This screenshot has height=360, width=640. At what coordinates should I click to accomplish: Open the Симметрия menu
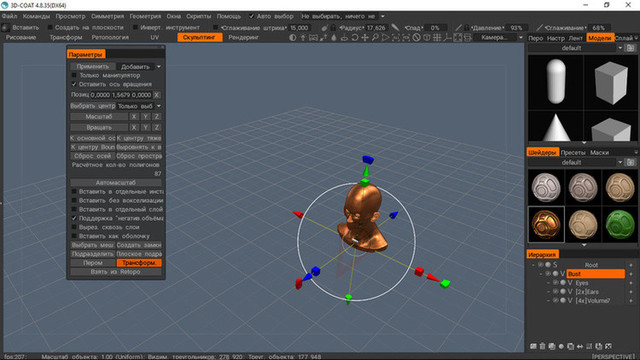107,16
